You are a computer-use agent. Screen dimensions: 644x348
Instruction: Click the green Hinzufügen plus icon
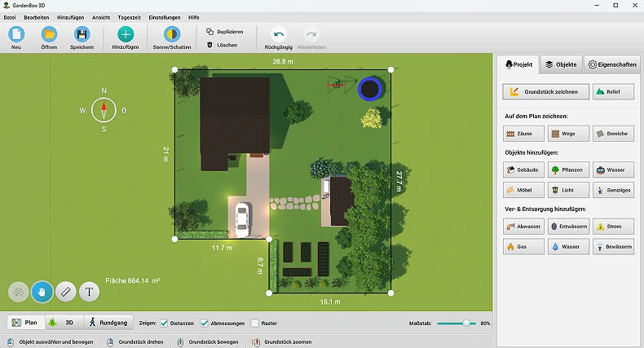point(126,34)
